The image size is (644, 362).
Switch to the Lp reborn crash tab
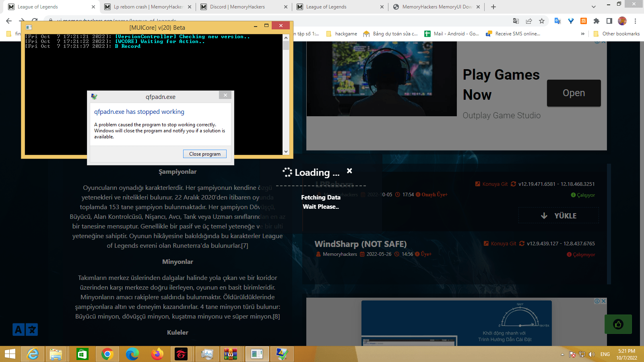click(x=148, y=7)
